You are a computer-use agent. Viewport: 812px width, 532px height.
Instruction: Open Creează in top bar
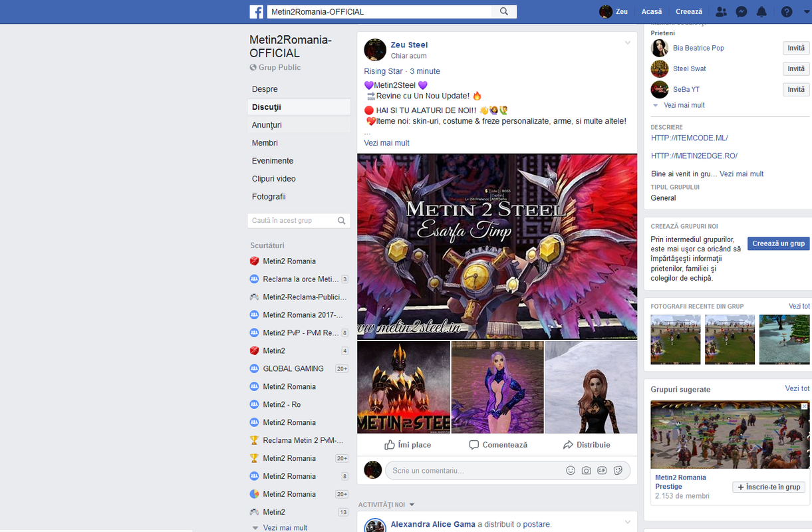689,12
